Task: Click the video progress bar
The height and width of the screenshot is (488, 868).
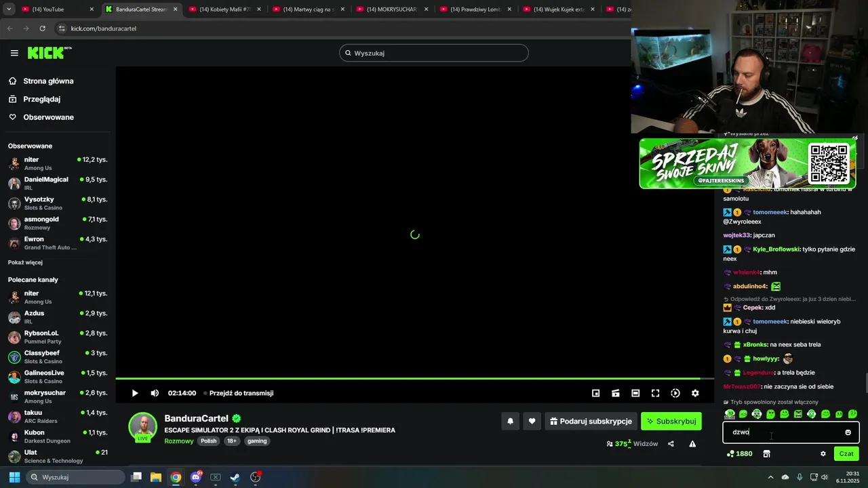Action: (414, 378)
